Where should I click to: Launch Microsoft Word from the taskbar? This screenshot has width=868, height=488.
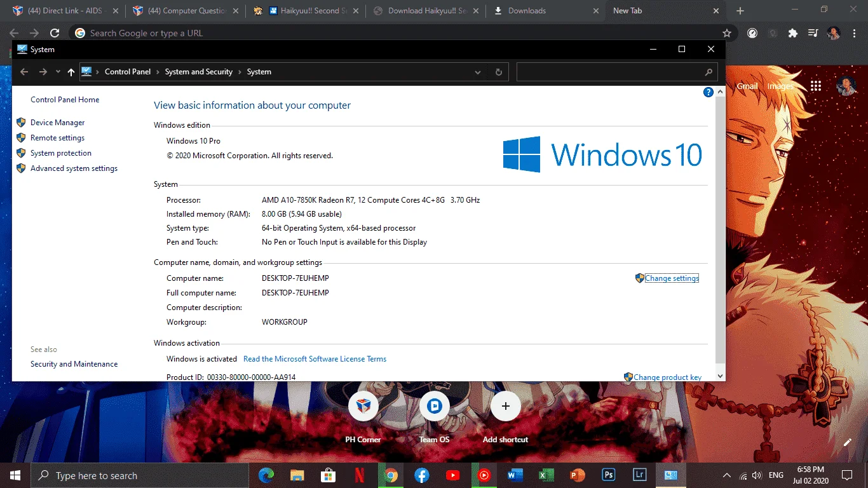click(515, 475)
